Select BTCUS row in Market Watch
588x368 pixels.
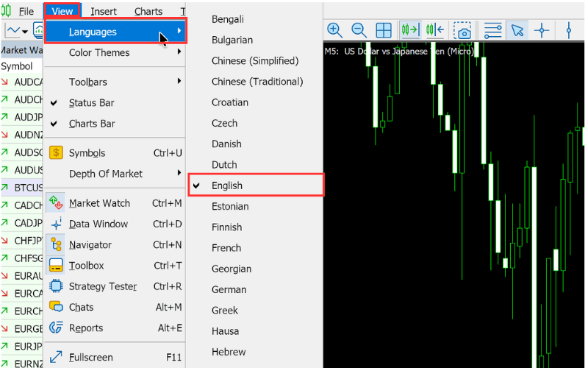[x=22, y=188]
